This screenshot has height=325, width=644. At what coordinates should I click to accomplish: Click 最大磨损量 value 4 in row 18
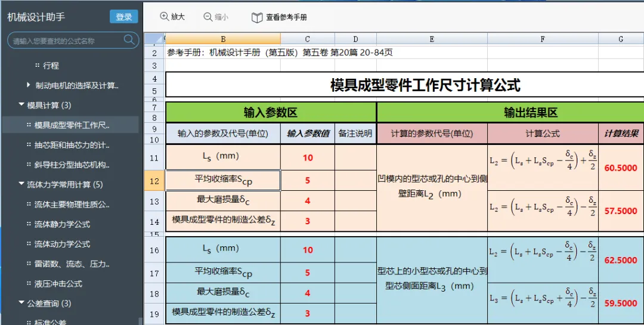[308, 293]
